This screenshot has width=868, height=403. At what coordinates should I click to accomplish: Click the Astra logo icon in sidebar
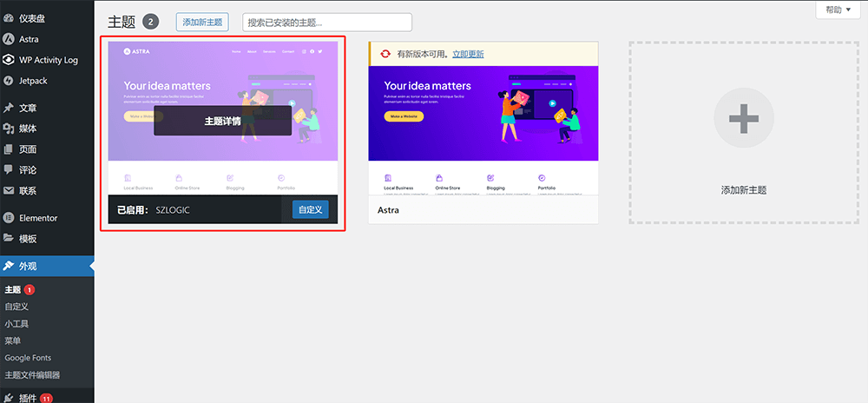pyautogui.click(x=9, y=39)
